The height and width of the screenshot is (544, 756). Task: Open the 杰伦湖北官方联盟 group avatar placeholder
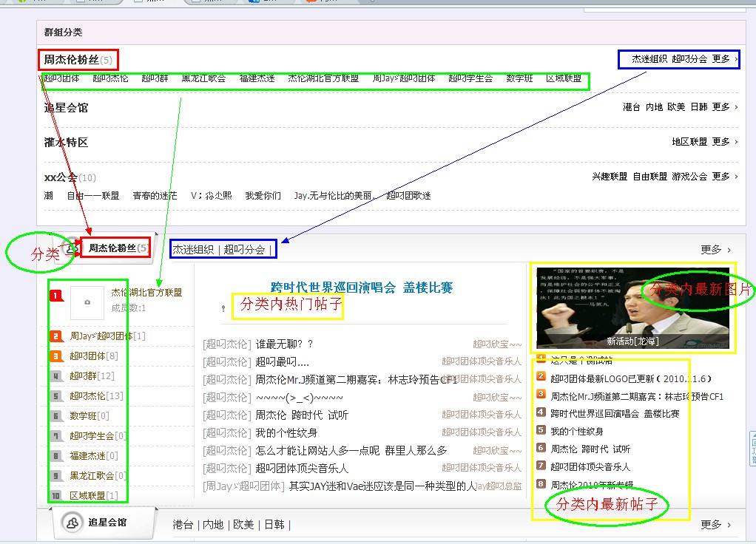tap(87, 302)
